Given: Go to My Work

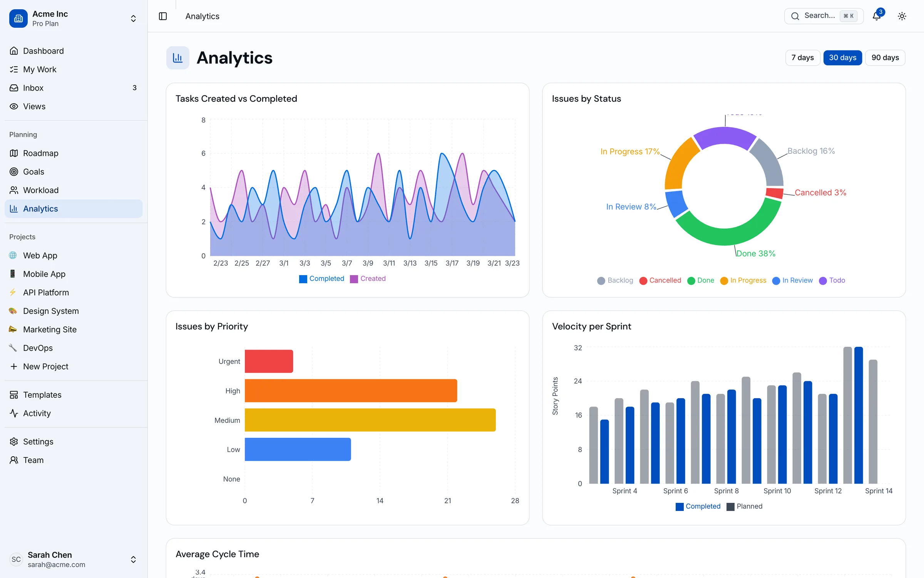Looking at the screenshot, I should coord(74,69).
